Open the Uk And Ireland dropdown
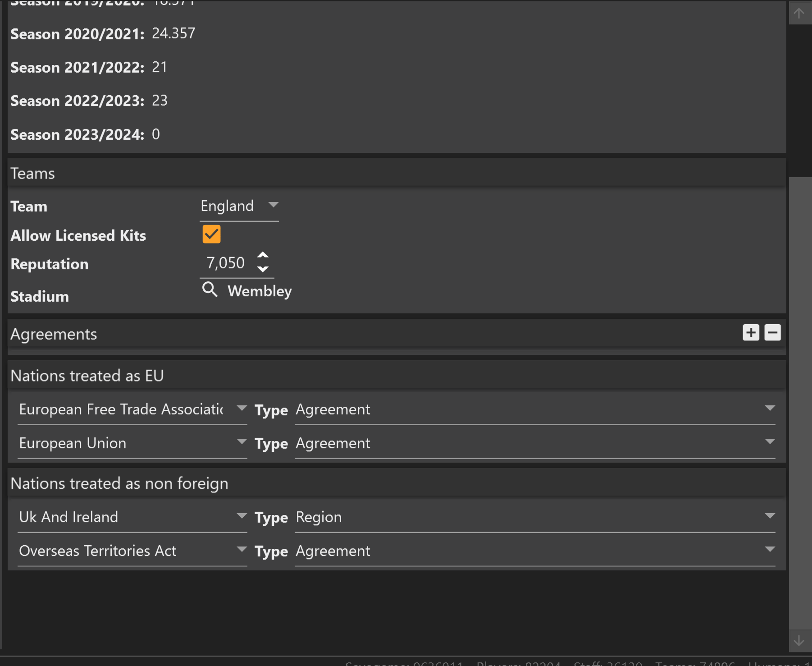The image size is (812, 666). pyautogui.click(x=132, y=517)
